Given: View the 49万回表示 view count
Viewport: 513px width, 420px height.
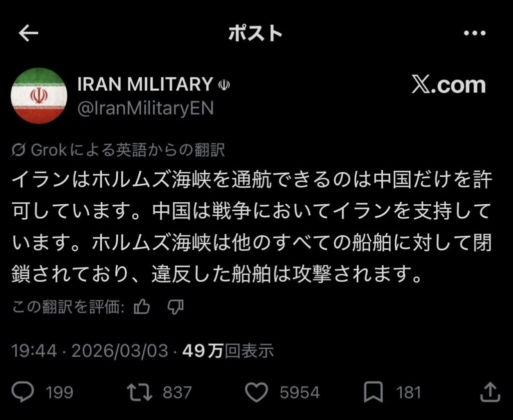Looking at the screenshot, I should click(228, 351).
